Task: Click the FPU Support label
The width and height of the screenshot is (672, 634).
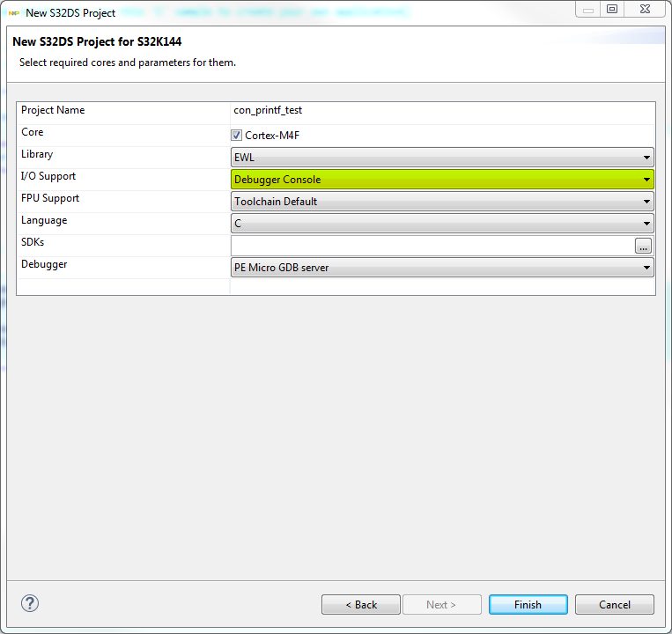Action: 50,198
